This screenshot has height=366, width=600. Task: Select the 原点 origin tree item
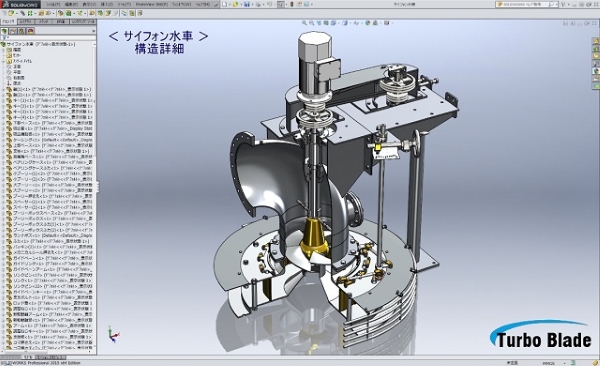[17, 83]
